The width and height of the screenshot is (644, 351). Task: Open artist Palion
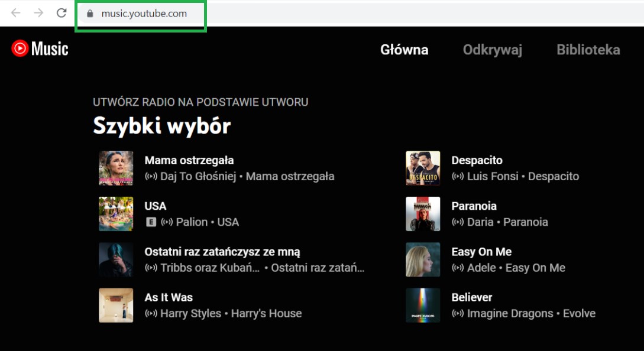point(192,222)
